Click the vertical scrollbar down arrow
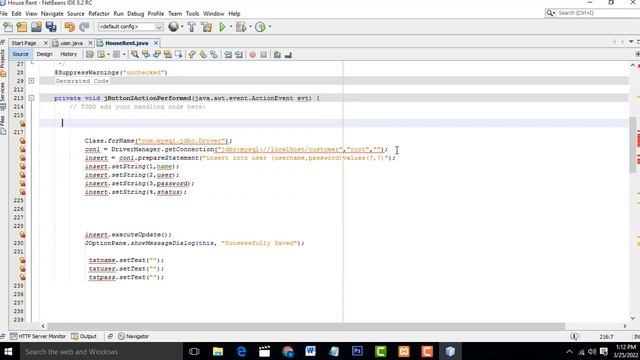This screenshot has width=640, height=360. click(633, 318)
